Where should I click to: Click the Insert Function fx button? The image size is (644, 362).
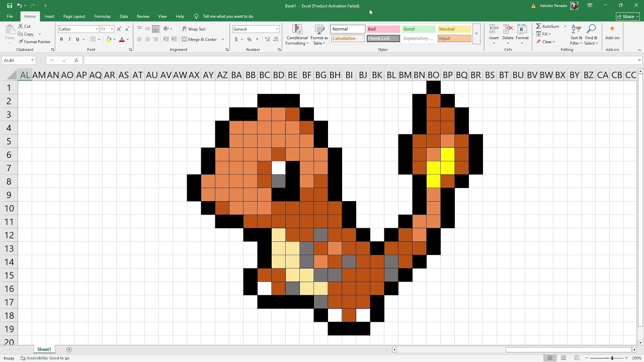pos(76,60)
